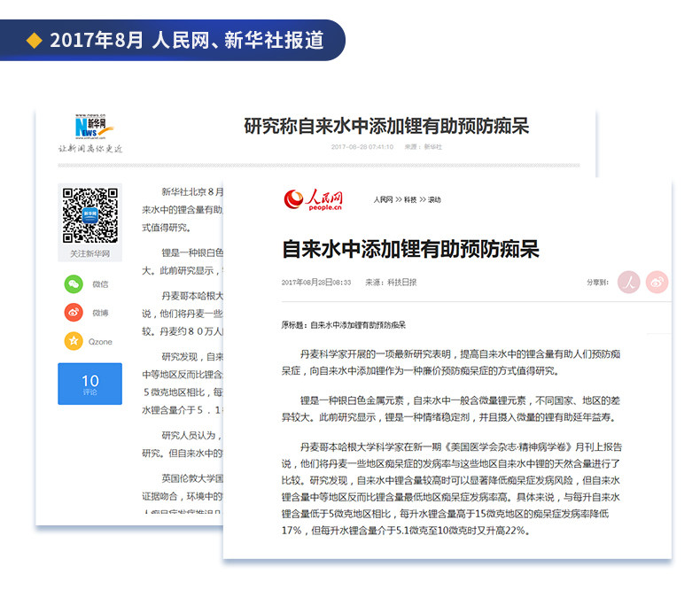Viewport: 700px width, 590px height.
Task: Open the 滚动 breadcrumb link
Action: click(x=434, y=199)
